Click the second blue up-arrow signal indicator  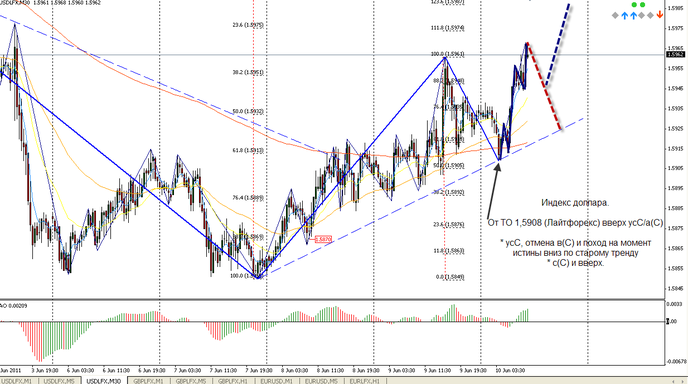click(x=634, y=16)
